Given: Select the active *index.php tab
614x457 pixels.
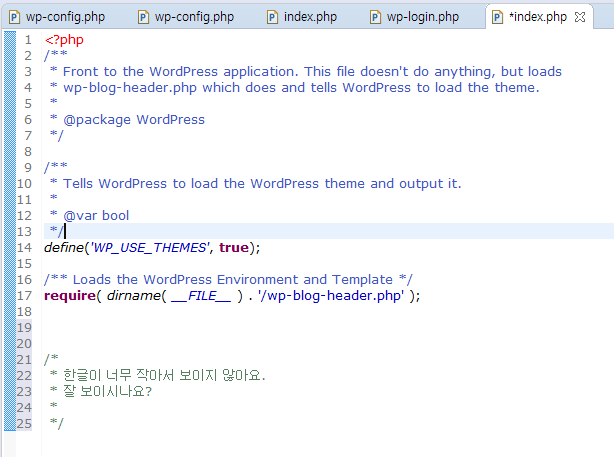Looking at the screenshot, I should coord(538,17).
